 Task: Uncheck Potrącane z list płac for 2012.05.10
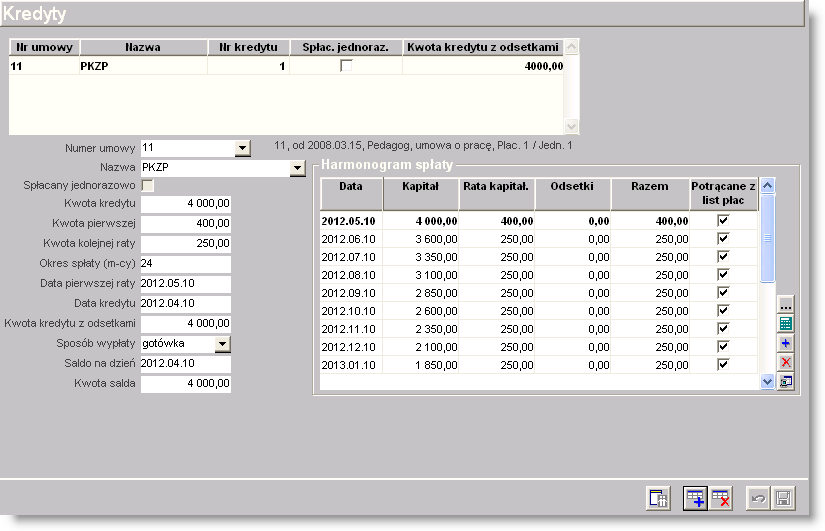point(723,221)
